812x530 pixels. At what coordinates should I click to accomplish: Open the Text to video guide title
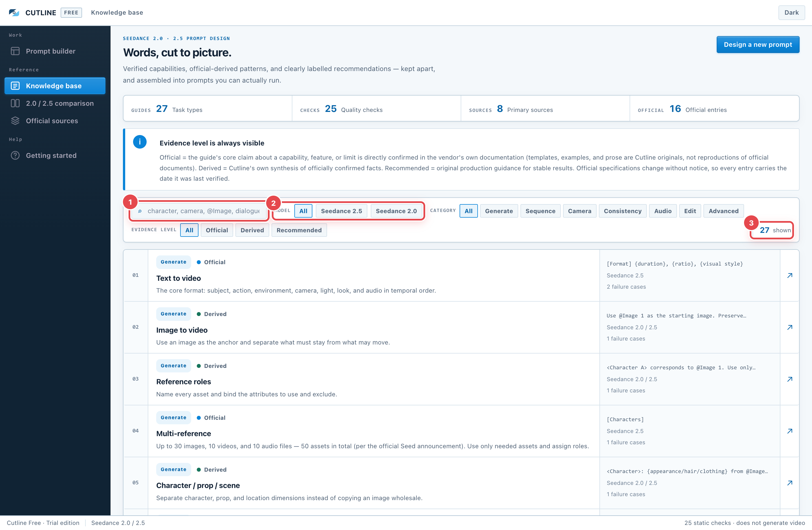pyautogui.click(x=178, y=278)
